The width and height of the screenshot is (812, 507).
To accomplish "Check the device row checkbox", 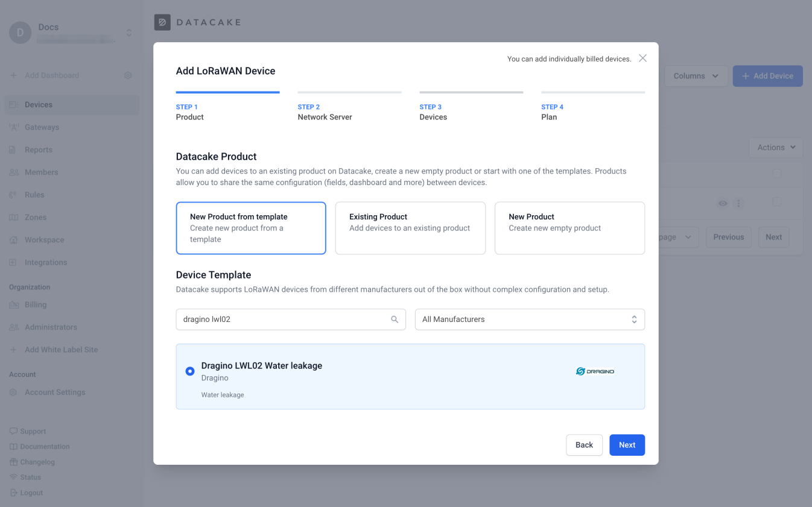I will coord(777,201).
